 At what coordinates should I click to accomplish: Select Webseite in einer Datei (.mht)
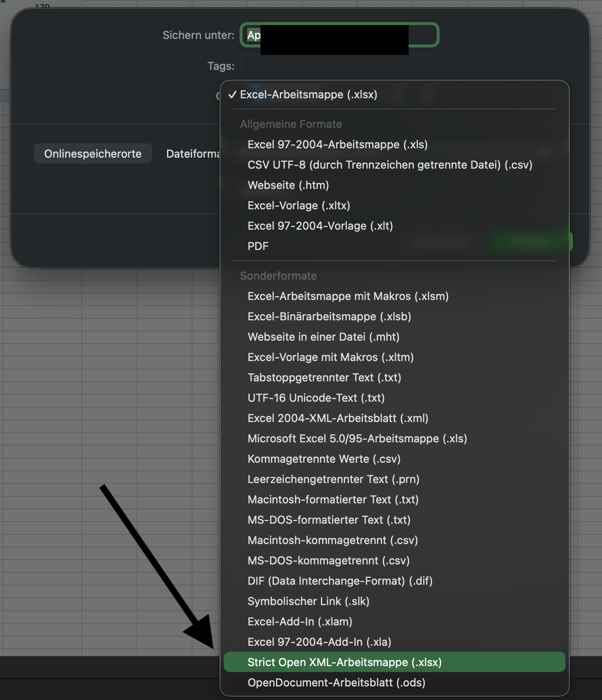point(394,337)
